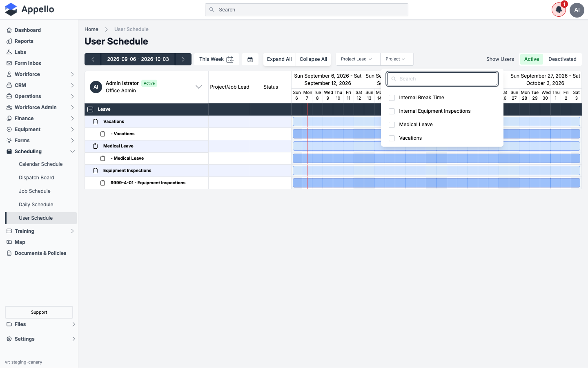This screenshot has width=588, height=375.
Task: Click the Documents & Policies file icon
Action: point(9,253)
